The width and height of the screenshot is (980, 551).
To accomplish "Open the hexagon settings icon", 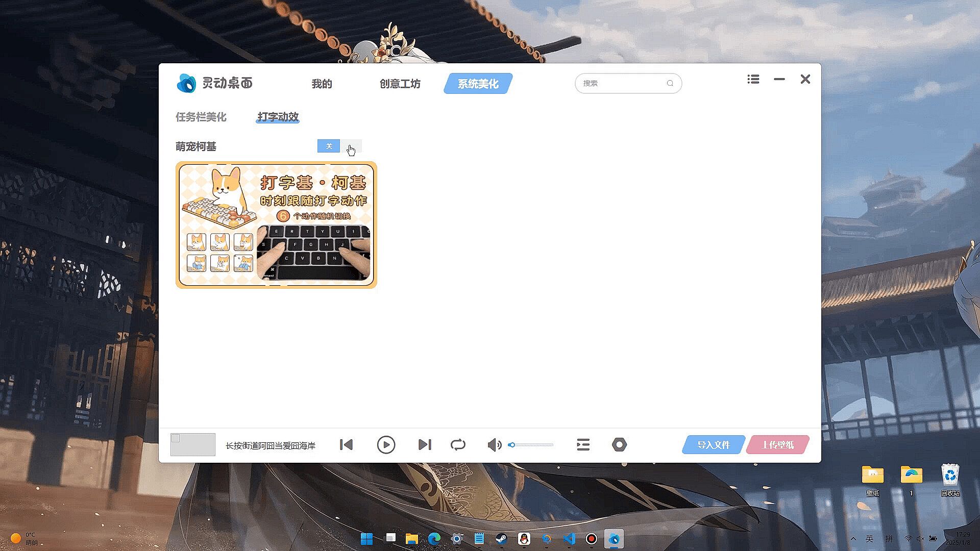I will 619,445.
